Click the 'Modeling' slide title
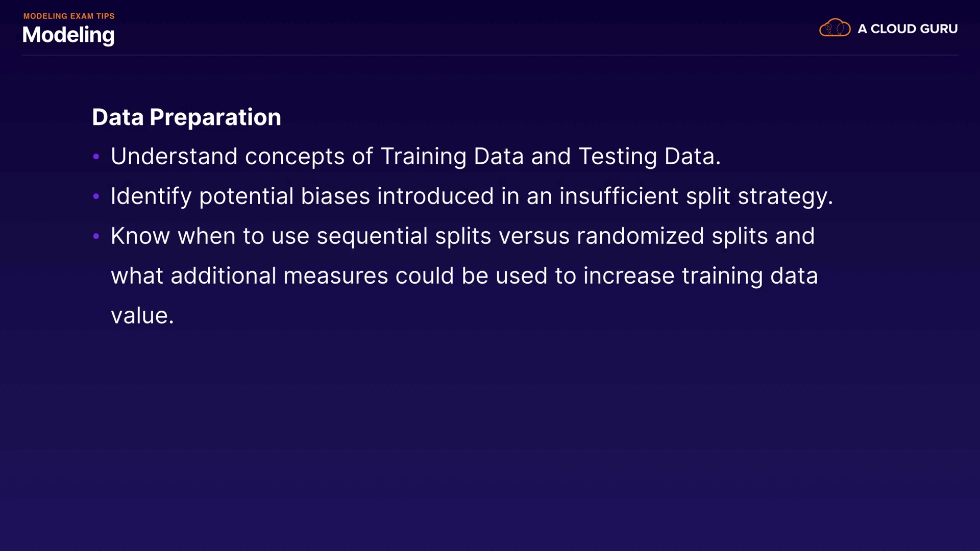Viewport: 980px width, 551px height. 68,35
